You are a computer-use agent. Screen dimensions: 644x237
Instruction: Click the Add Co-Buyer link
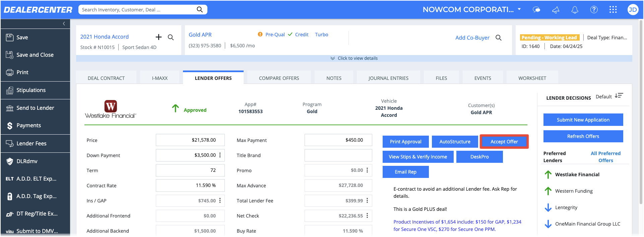pyautogui.click(x=472, y=38)
